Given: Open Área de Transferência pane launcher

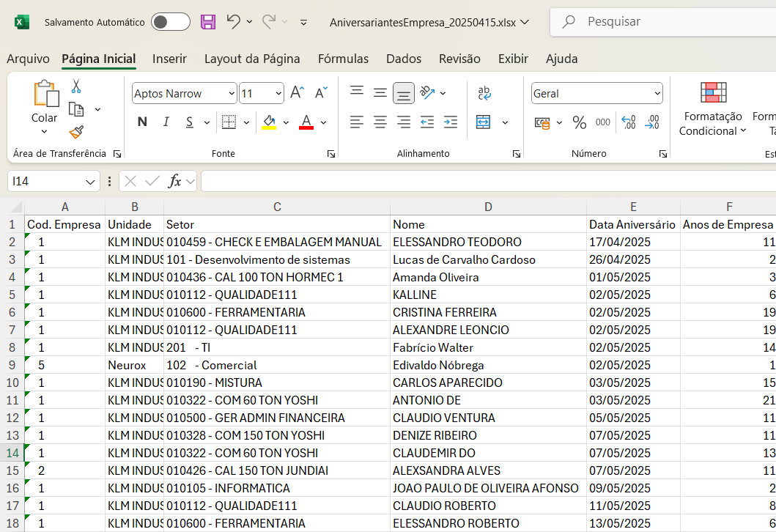Looking at the screenshot, I should click(x=117, y=154).
